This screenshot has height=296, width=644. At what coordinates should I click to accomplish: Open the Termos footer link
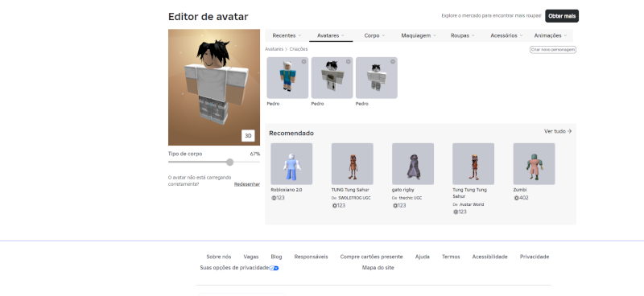pyautogui.click(x=451, y=257)
